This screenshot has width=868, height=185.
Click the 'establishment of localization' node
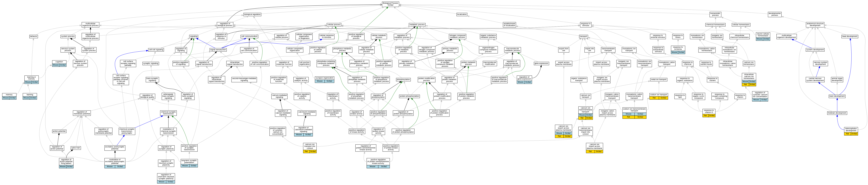click(509, 24)
